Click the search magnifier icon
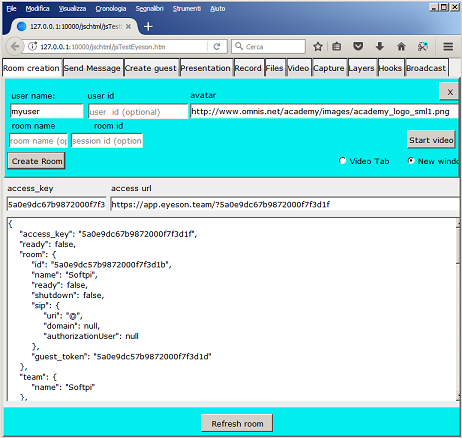 pos(239,46)
